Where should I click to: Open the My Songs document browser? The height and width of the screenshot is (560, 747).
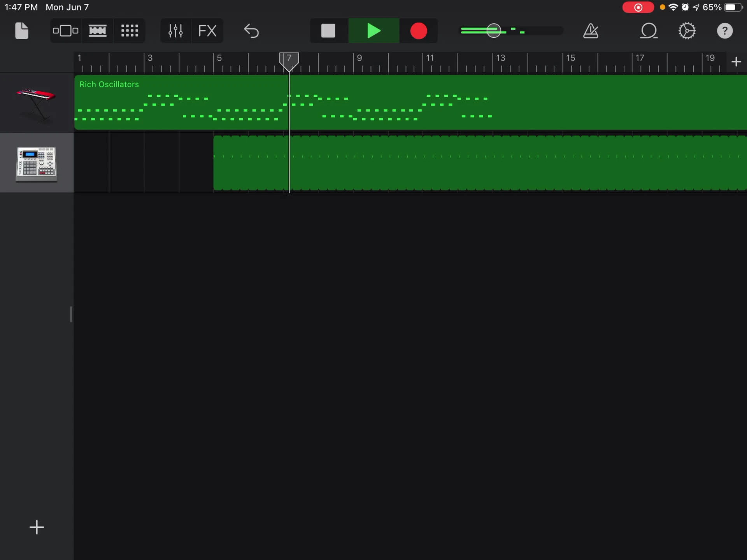21,31
